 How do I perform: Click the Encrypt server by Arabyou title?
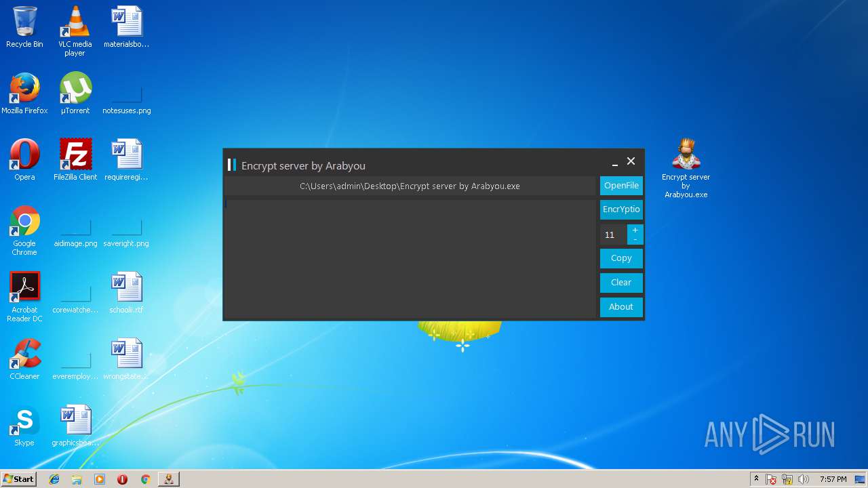(x=303, y=165)
